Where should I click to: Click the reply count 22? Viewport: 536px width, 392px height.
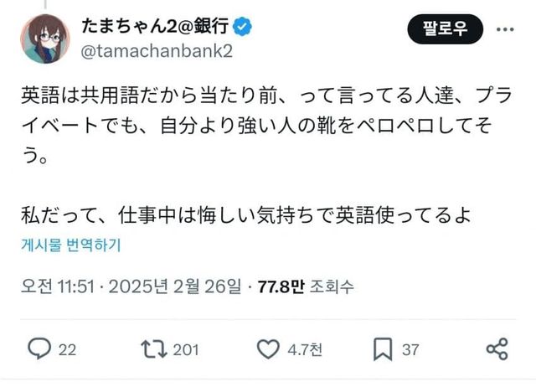click(67, 348)
